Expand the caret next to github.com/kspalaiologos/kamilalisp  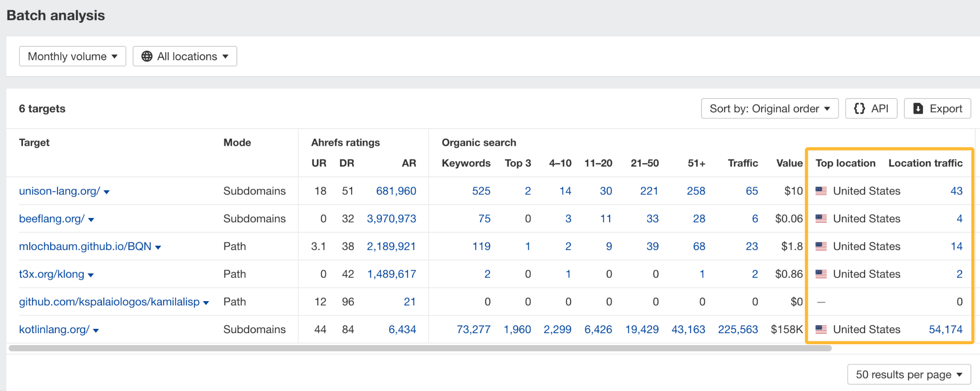pyautogui.click(x=206, y=303)
